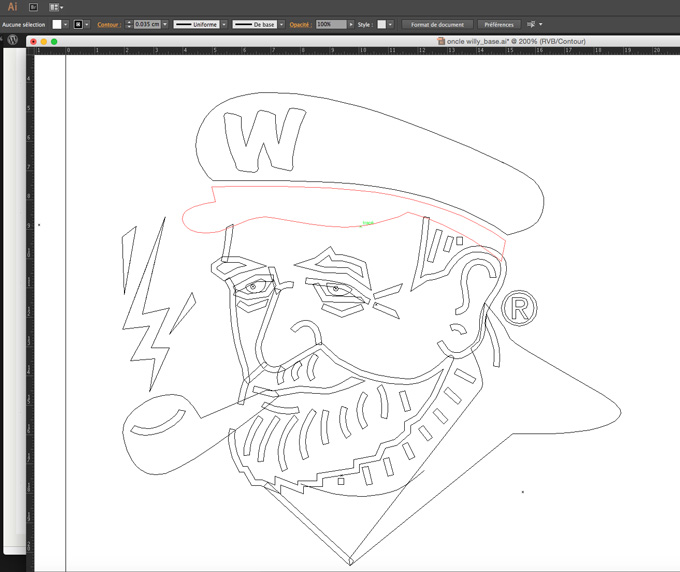This screenshot has height=572, width=680.
Task: Click the document title file icon
Action: (x=441, y=41)
